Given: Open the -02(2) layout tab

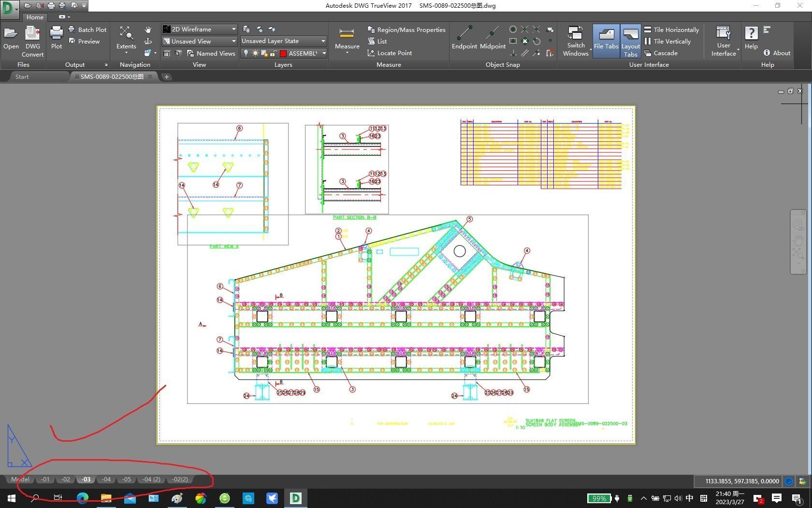Looking at the screenshot, I should (180, 479).
